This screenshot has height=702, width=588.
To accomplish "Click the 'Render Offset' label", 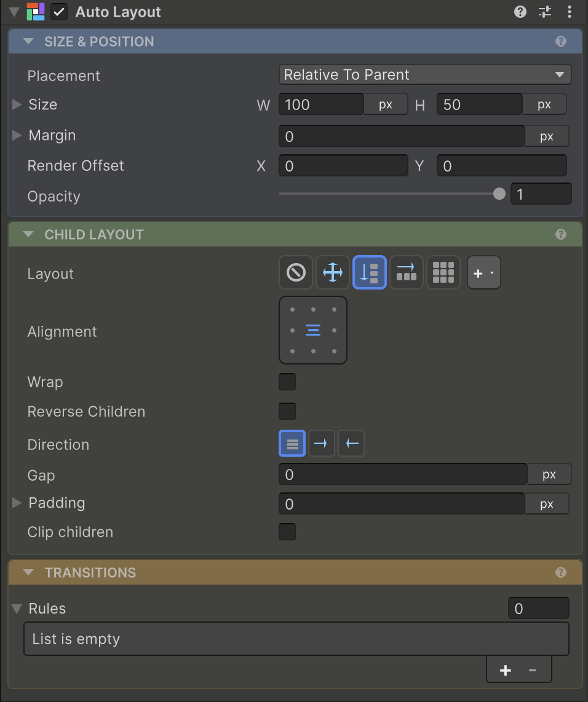I will 76,165.
